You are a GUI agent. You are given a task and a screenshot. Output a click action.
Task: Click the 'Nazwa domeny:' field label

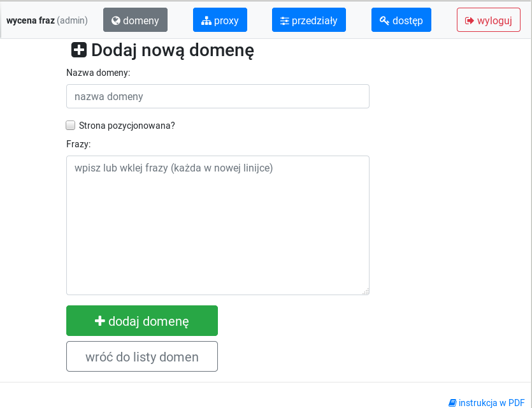(98, 73)
